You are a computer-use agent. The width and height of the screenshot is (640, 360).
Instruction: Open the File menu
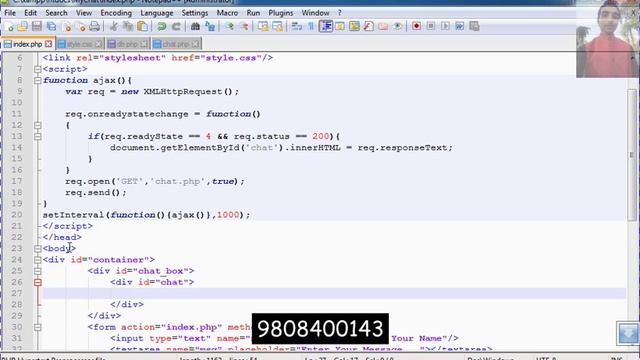pyautogui.click(x=10, y=13)
